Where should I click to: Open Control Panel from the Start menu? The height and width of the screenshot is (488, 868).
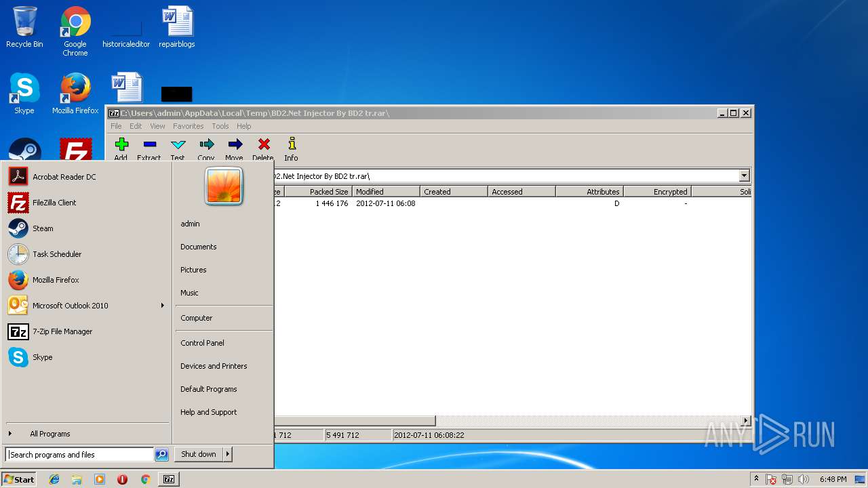click(202, 343)
